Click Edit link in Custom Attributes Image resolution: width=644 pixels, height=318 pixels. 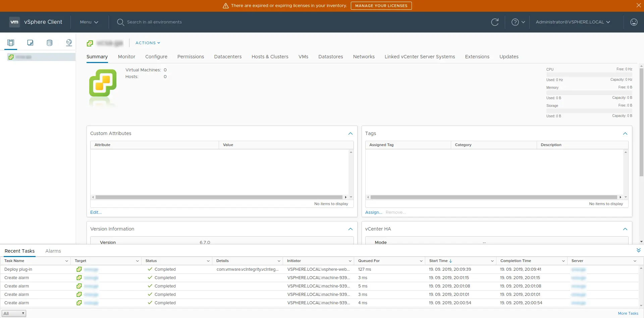[x=96, y=212]
